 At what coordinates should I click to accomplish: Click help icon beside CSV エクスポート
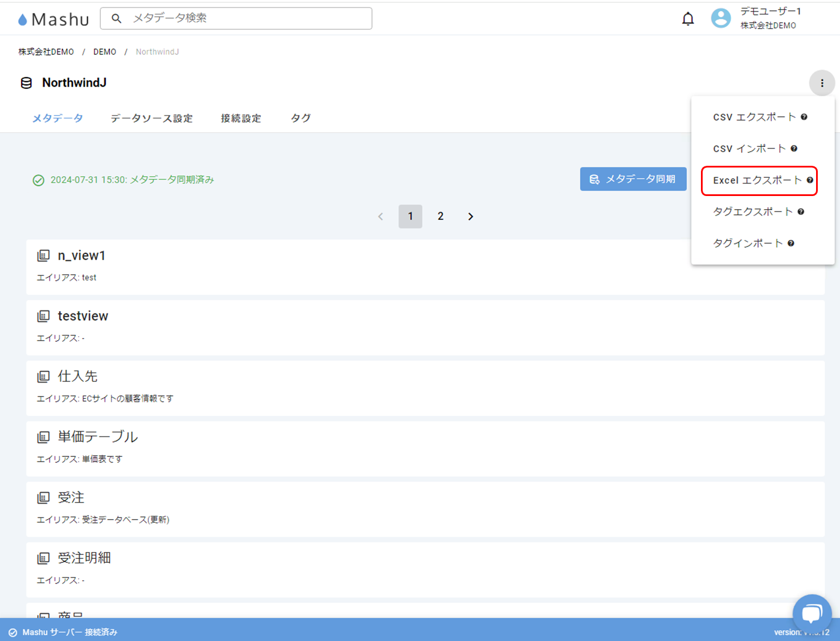tap(804, 117)
